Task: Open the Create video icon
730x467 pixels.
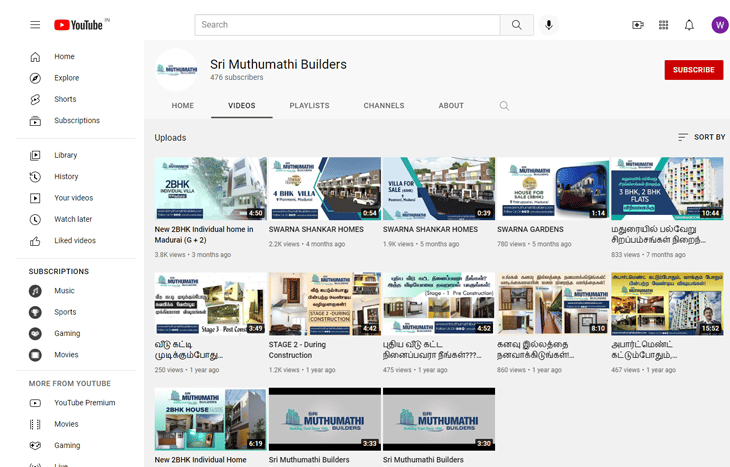Action: point(638,25)
